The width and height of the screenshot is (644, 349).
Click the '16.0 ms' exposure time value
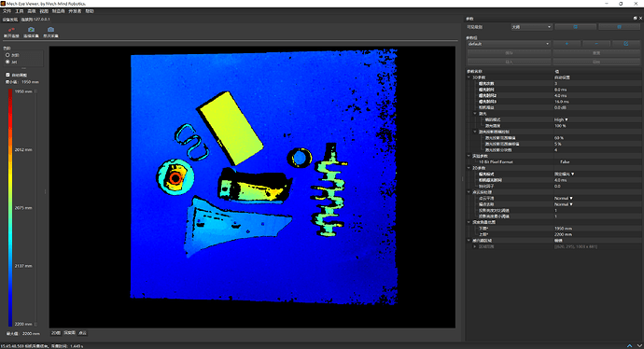tap(562, 102)
